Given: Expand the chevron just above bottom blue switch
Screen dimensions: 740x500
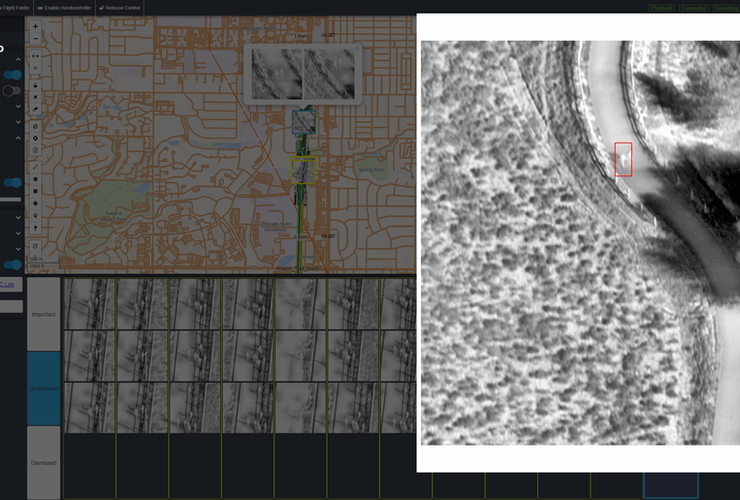Looking at the screenshot, I should pyautogui.click(x=19, y=247).
